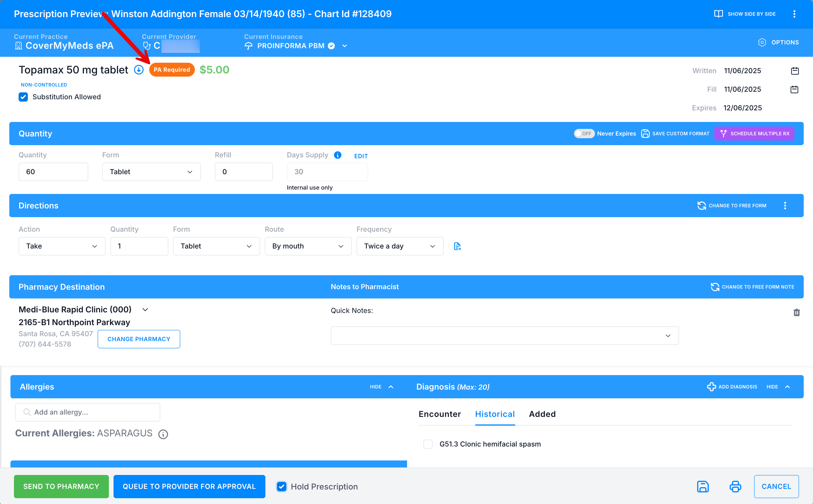Delete the pharmacist note with the trash icon

796,312
